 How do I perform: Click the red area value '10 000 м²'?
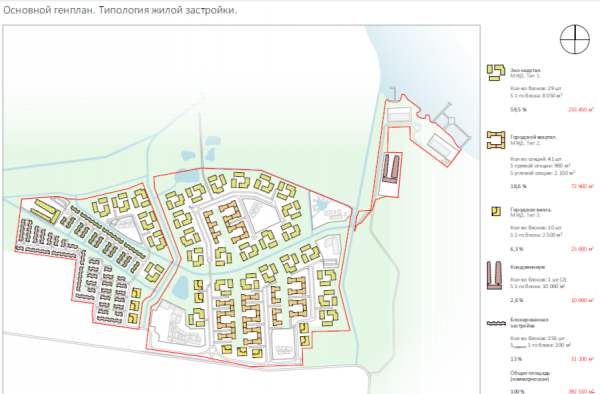click(x=582, y=300)
